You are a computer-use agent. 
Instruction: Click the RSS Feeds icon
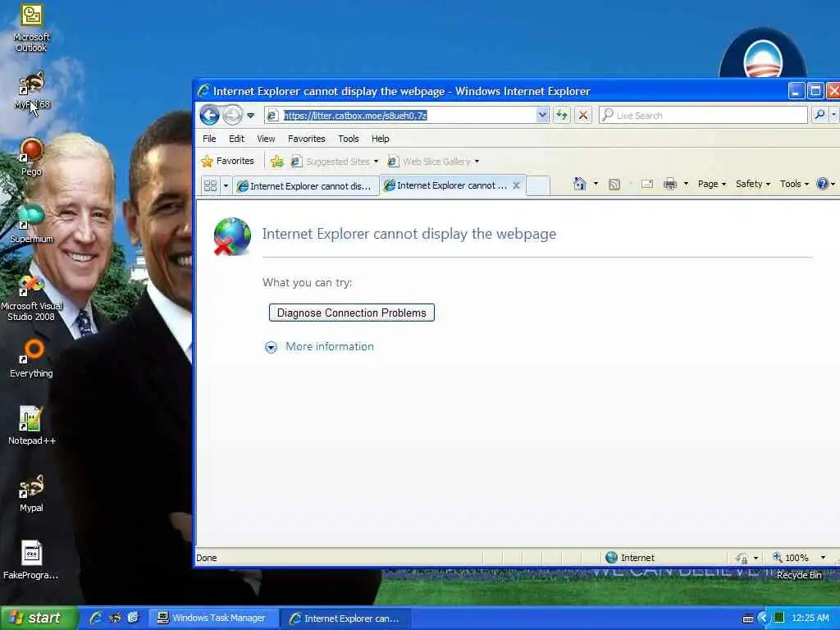coord(614,185)
